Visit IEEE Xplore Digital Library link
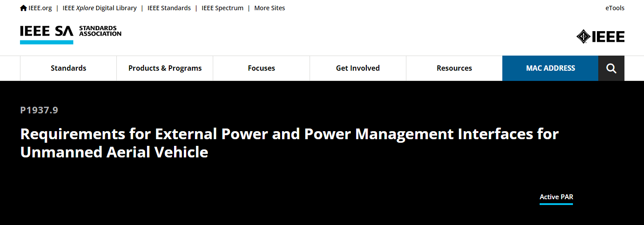The width and height of the screenshot is (644, 225). pyautogui.click(x=99, y=8)
